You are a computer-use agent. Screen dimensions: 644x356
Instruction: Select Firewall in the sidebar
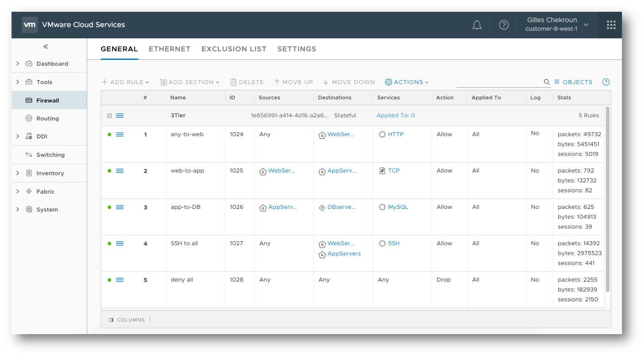tap(49, 100)
